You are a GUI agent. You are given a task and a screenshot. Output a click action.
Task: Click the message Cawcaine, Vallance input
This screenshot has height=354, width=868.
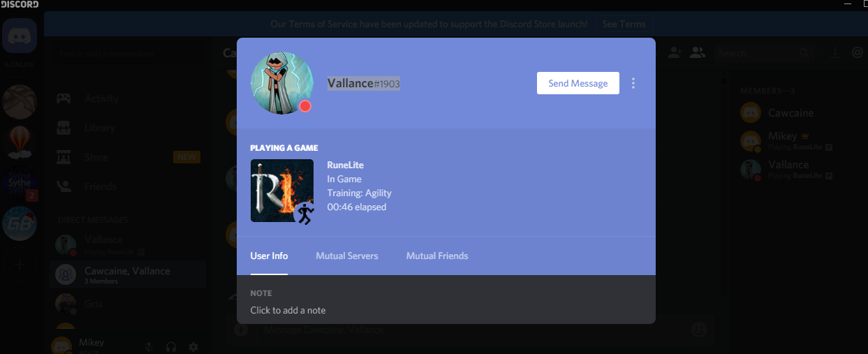[471, 330]
